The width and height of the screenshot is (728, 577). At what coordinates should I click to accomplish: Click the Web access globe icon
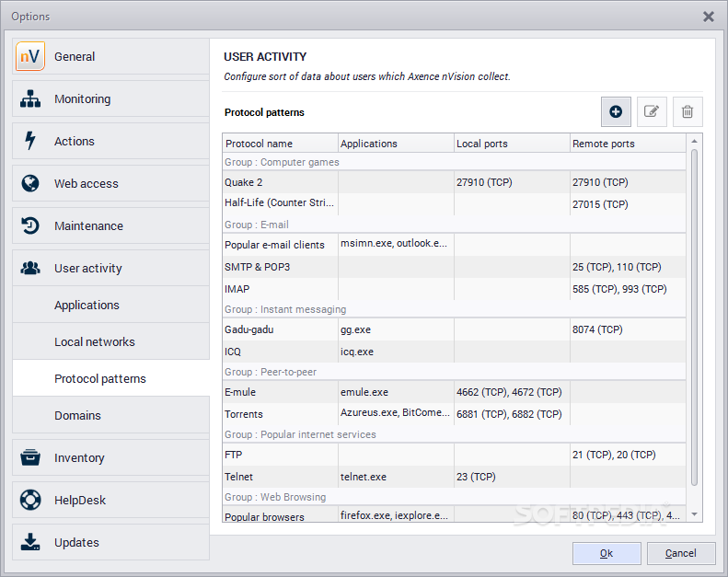pos(30,183)
